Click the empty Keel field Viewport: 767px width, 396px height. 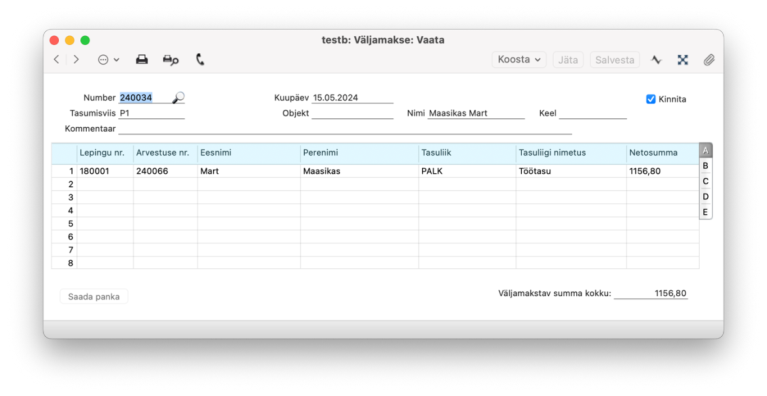(593, 113)
